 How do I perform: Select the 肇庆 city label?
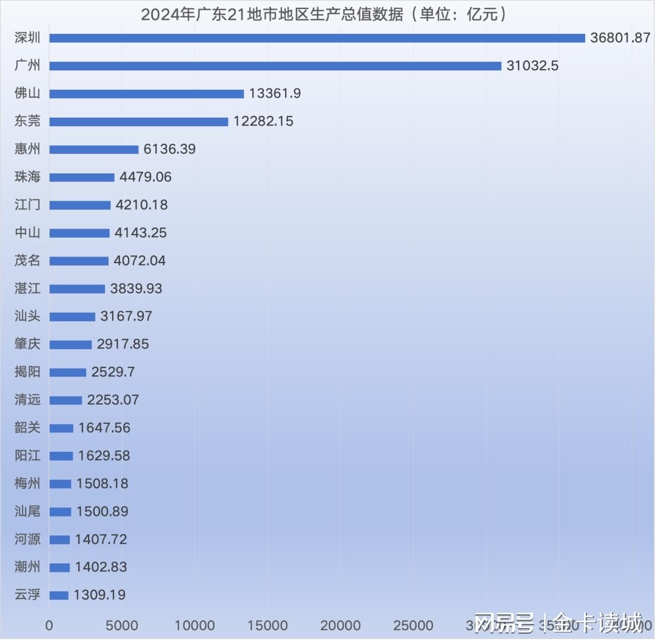[x=27, y=344]
